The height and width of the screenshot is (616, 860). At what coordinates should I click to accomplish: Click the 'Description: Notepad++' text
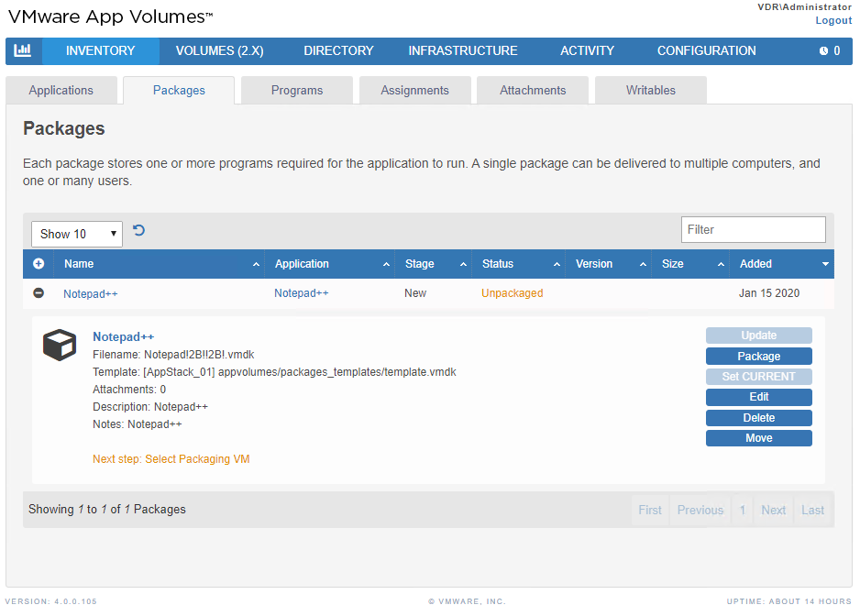tap(150, 407)
